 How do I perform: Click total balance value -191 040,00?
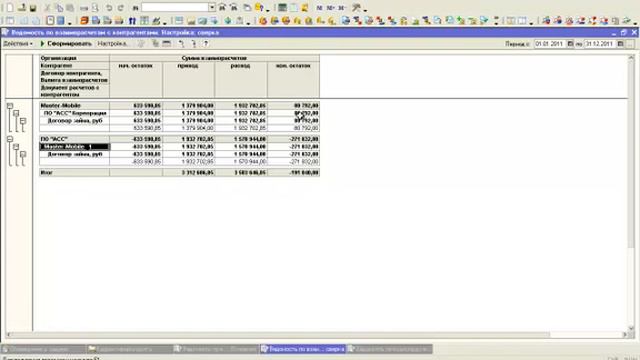304,173
